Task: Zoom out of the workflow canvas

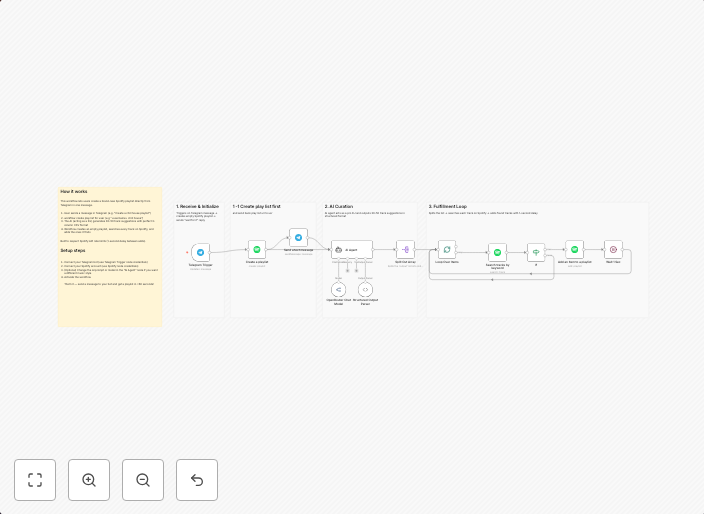Action: (x=143, y=480)
